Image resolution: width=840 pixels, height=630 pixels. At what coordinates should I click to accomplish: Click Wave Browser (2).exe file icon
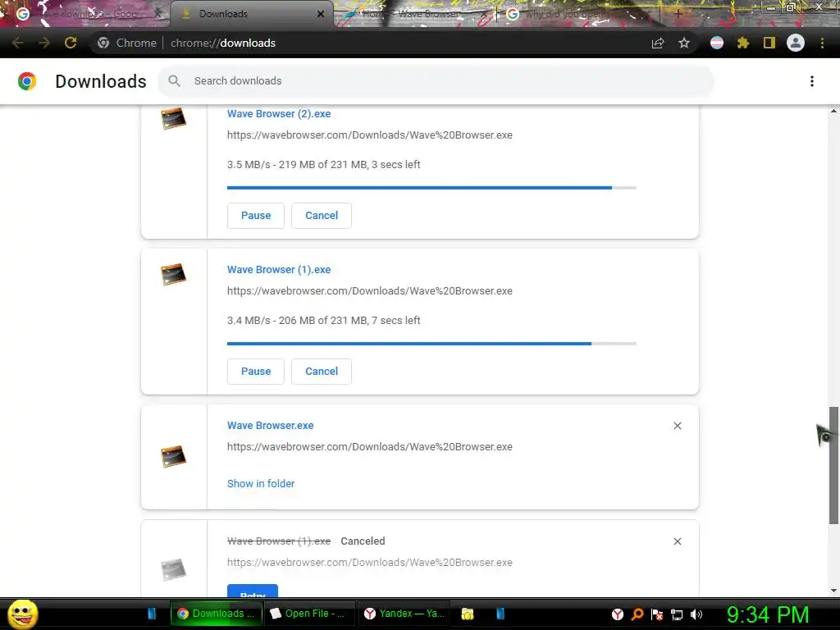[x=174, y=118]
